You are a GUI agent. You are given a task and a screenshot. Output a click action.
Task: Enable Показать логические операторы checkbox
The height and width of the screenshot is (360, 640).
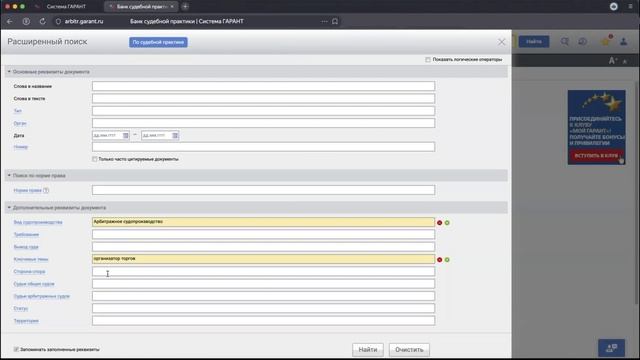[x=428, y=60]
